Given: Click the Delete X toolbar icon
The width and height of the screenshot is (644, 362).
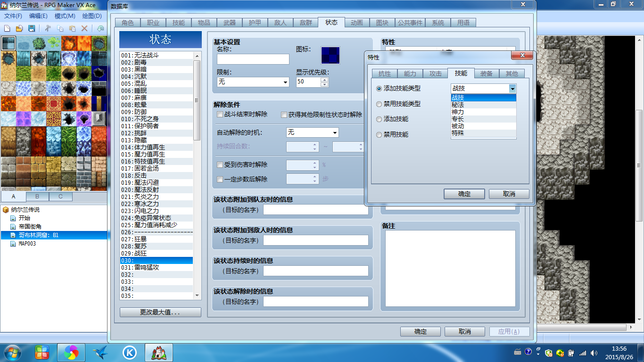Looking at the screenshot, I should (x=84, y=28).
